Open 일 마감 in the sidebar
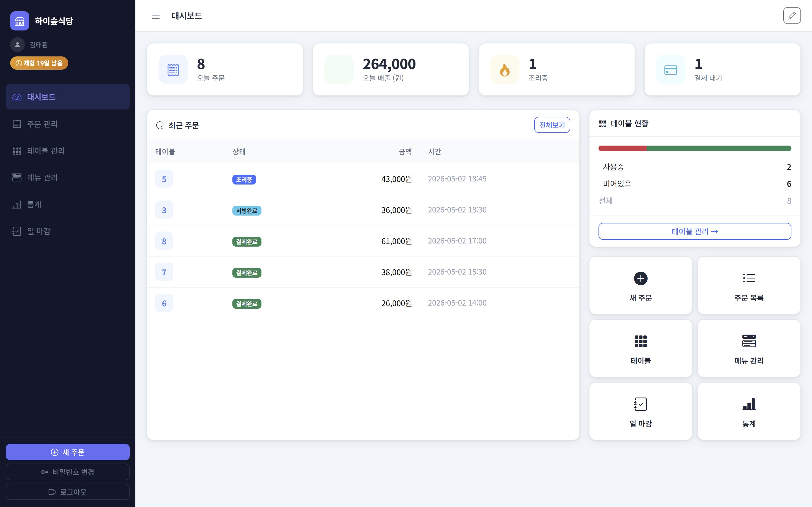 tap(68, 231)
